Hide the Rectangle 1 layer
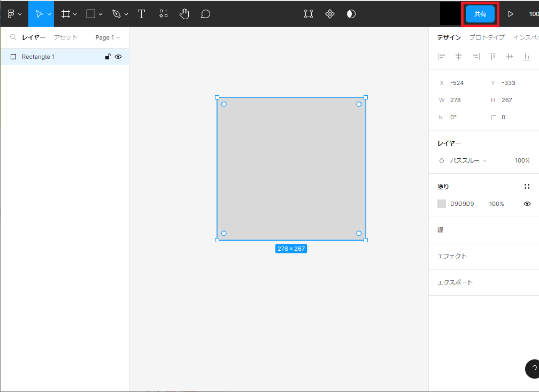Image resolution: width=539 pixels, height=392 pixels. tap(118, 57)
